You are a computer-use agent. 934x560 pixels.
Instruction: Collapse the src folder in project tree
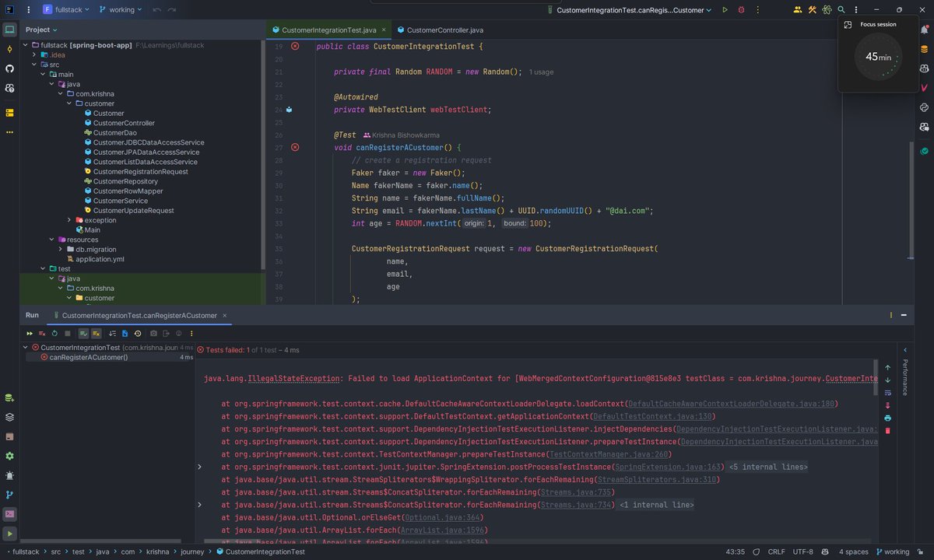[x=35, y=65]
